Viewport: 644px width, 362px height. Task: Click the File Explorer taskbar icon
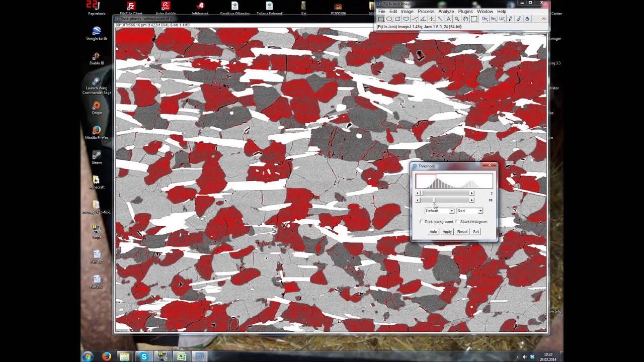[x=125, y=356]
